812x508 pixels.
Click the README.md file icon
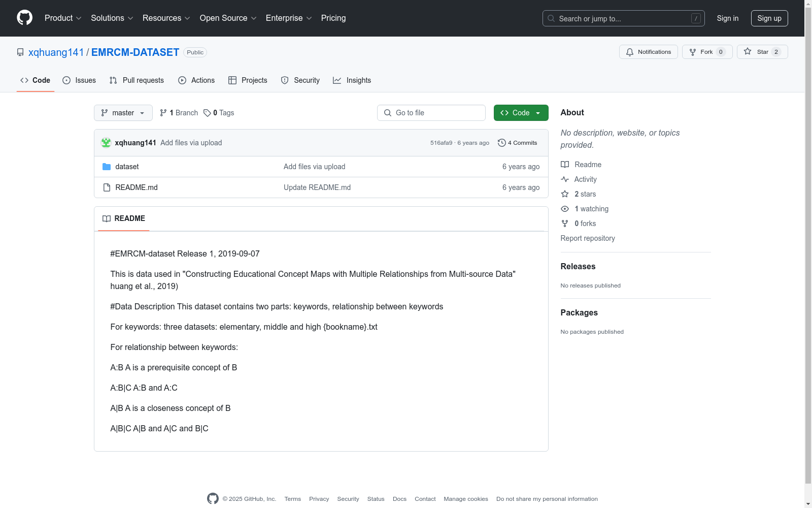coord(107,187)
